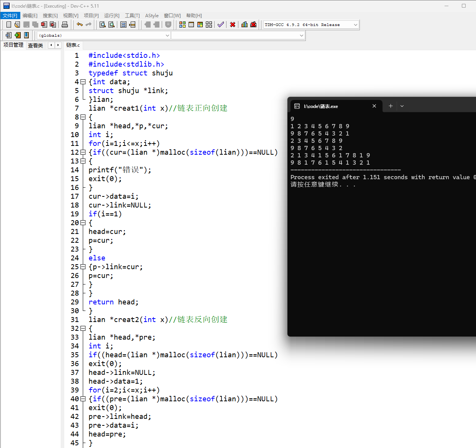
Task: Click the purple checkmark Debug icon
Action: tap(221, 25)
